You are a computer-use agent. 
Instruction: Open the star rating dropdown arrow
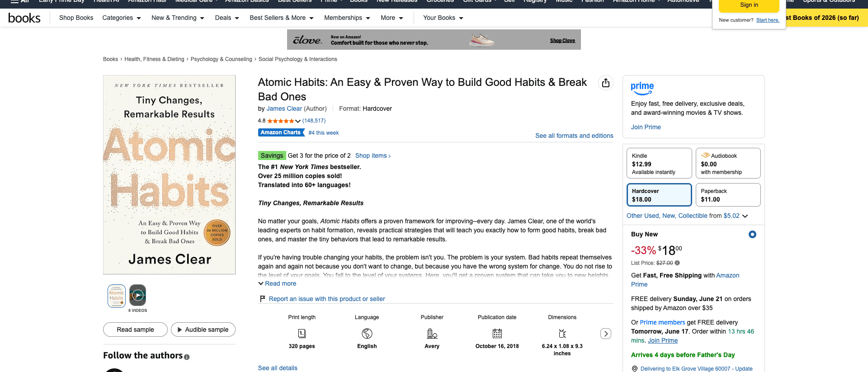(x=298, y=121)
